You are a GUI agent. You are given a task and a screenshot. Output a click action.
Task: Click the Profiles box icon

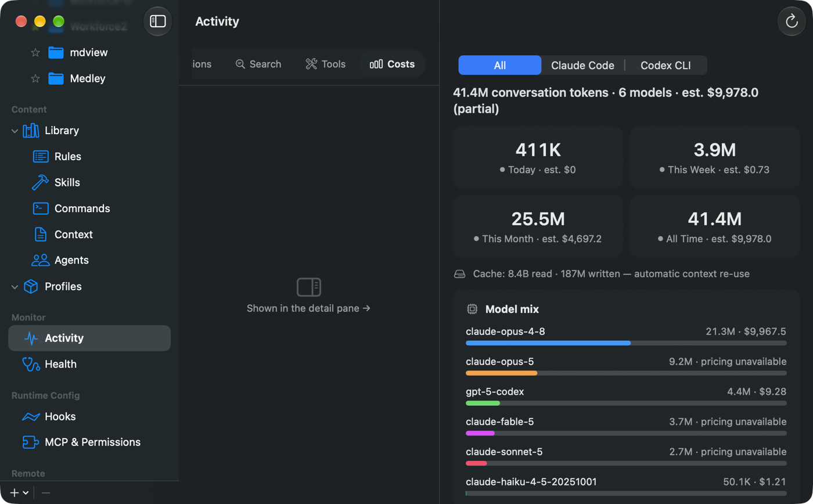click(31, 286)
